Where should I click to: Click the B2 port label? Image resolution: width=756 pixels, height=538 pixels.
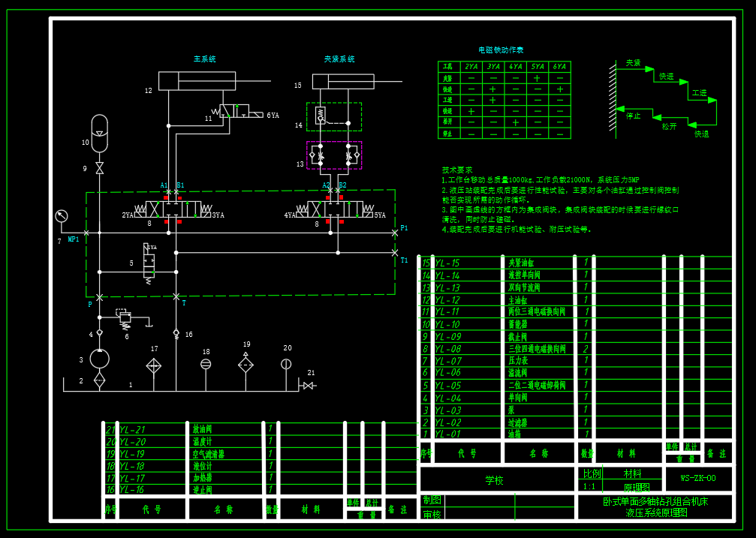[x=342, y=185]
